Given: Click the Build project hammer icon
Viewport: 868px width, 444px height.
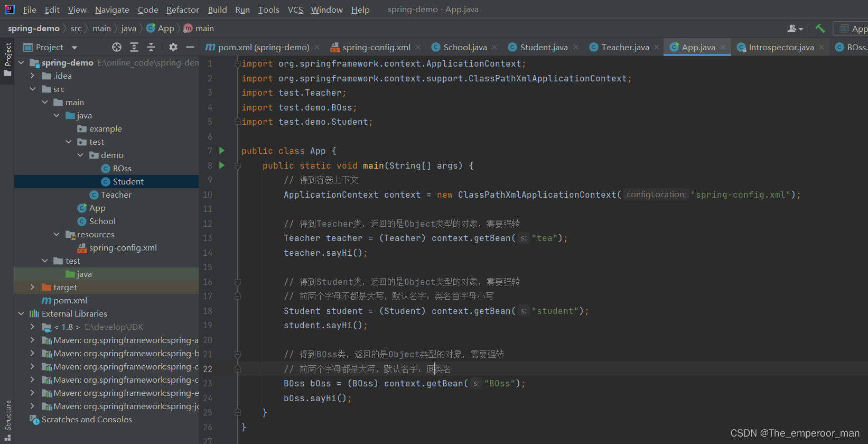Looking at the screenshot, I should tap(820, 29).
